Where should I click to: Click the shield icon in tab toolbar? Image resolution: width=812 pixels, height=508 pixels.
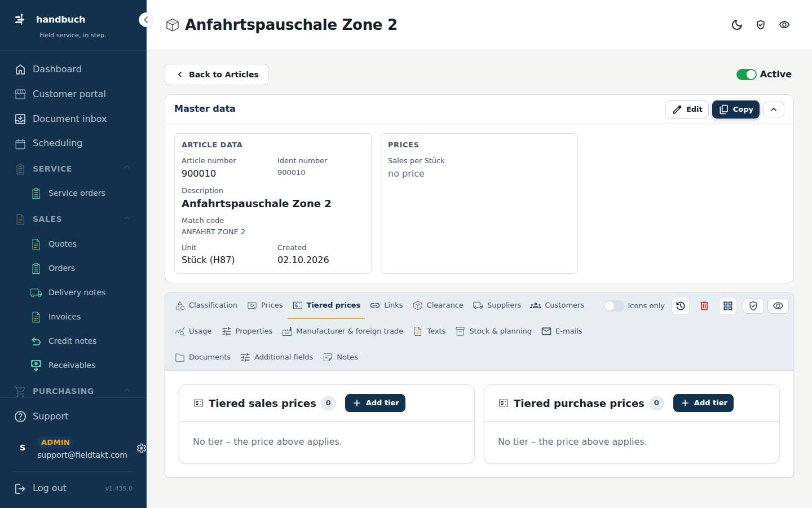pyautogui.click(x=753, y=306)
